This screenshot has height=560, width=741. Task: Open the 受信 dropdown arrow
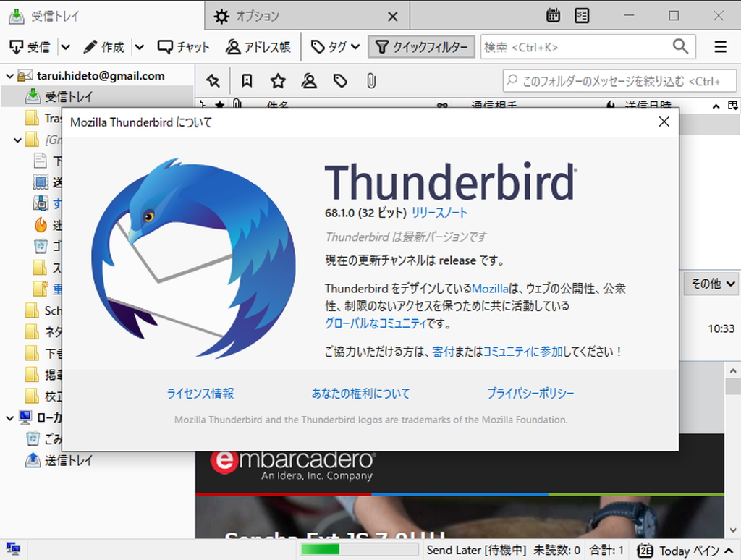coord(66,46)
